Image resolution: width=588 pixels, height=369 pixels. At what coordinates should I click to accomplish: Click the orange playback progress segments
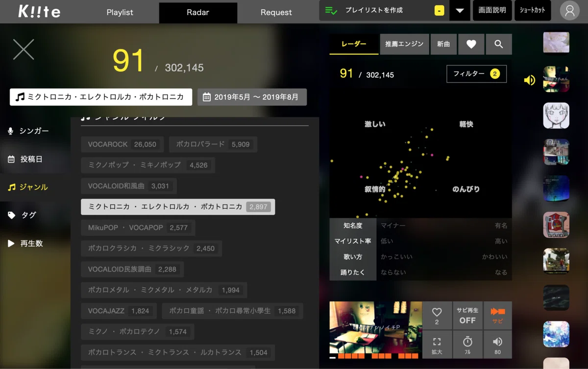(x=377, y=356)
